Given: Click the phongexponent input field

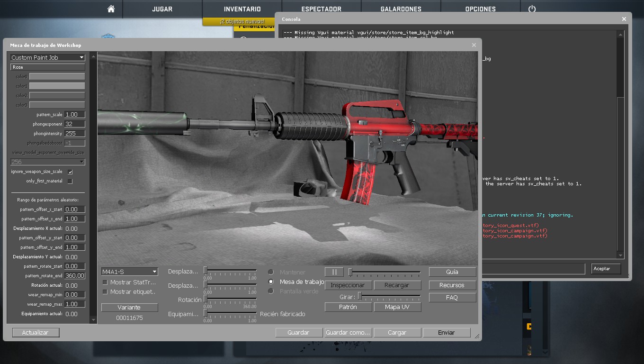Looking at the screenshot, I should click(75, 124).
